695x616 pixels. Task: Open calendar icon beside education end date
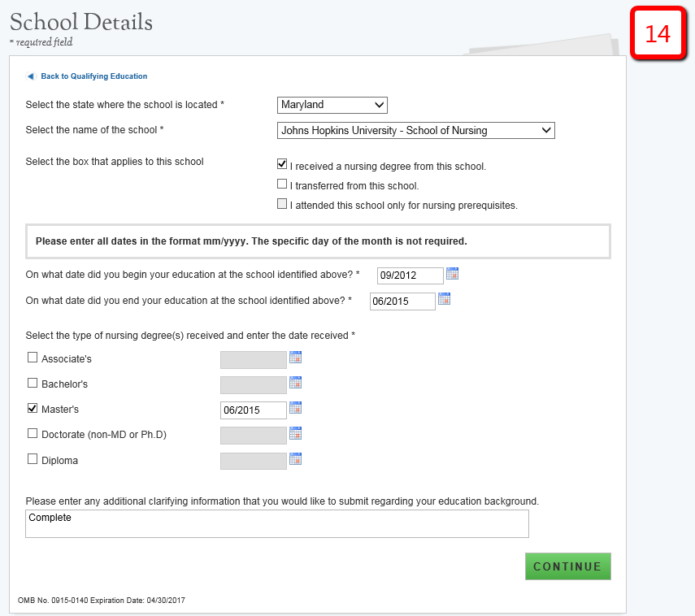(x=444, y=299)
